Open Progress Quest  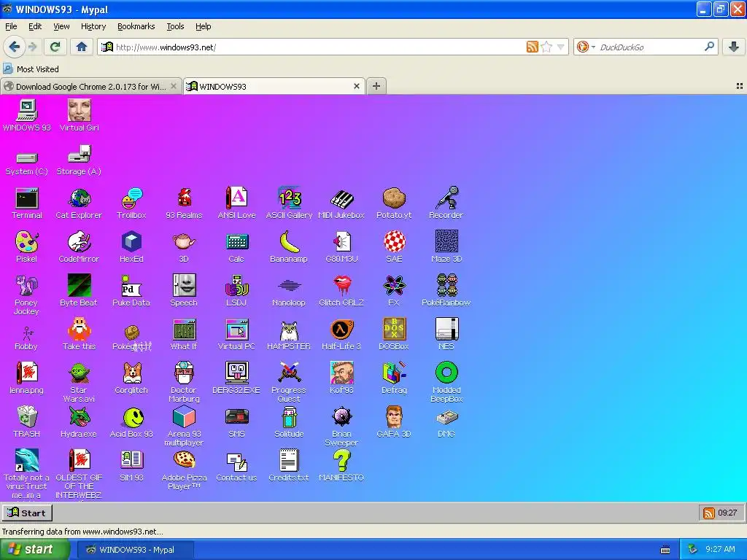coord(289,382)
